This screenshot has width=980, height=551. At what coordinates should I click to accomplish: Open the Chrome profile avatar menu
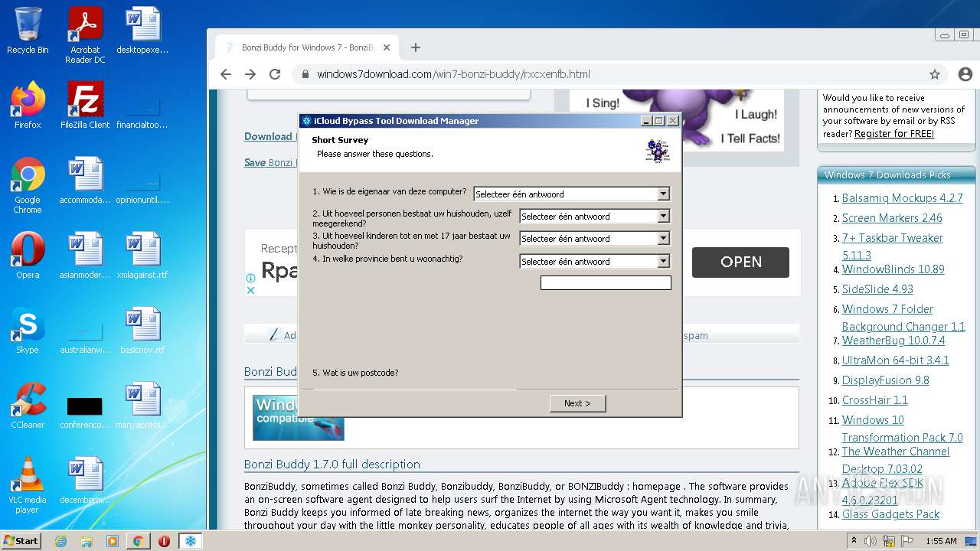pyautogui.click(x=964, y=74)
